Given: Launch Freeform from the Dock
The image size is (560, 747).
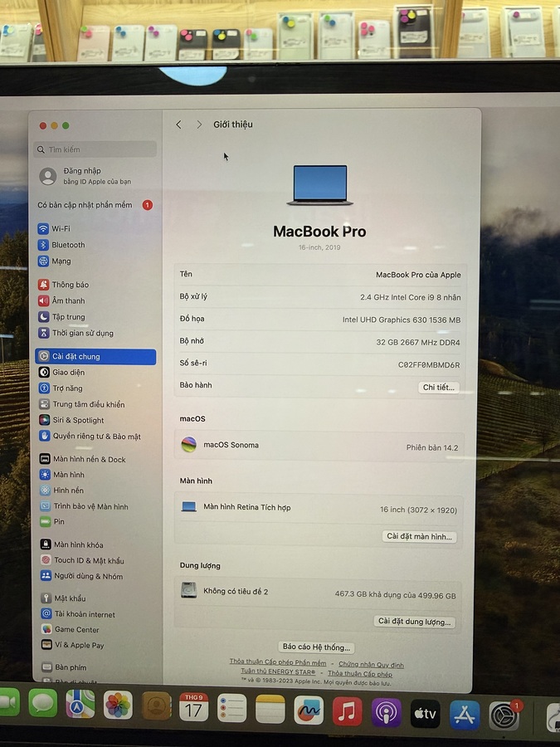Looking at the screenshot, I should [309, 710].
